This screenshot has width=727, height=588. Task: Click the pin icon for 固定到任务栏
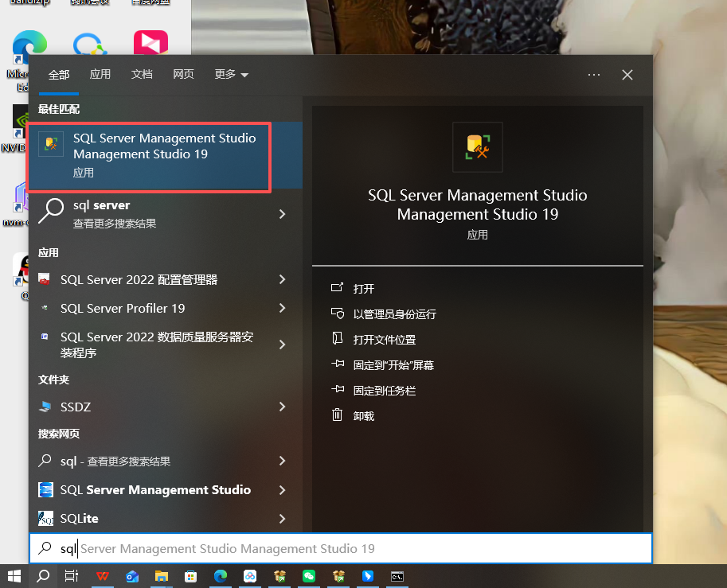coord(338,390)
